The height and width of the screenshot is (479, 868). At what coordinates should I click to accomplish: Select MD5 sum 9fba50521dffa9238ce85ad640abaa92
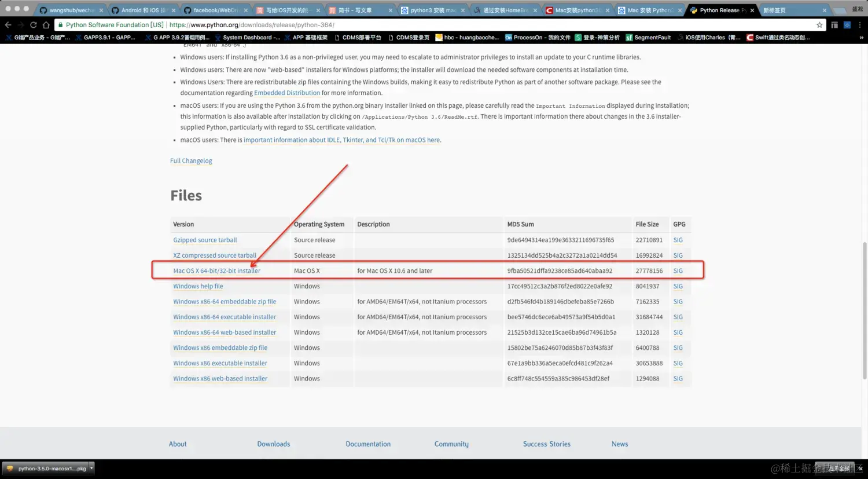coord(560,271)
